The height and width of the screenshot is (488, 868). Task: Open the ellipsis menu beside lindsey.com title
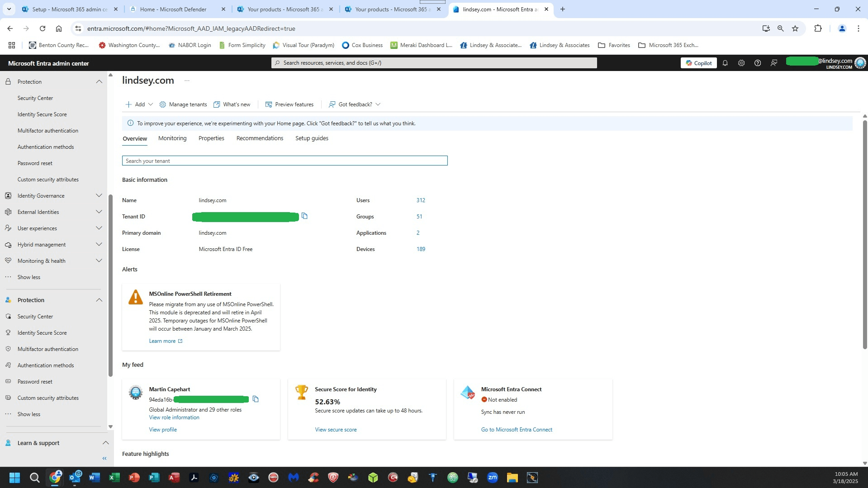pyautogui.click(x=187, y=81)
